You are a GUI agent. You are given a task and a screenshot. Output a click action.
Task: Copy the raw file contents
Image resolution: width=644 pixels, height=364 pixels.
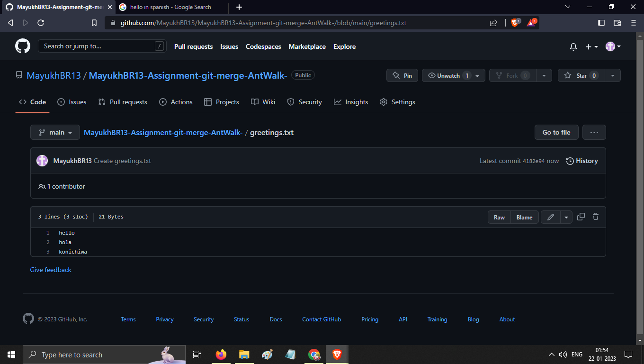pos(581,217)
